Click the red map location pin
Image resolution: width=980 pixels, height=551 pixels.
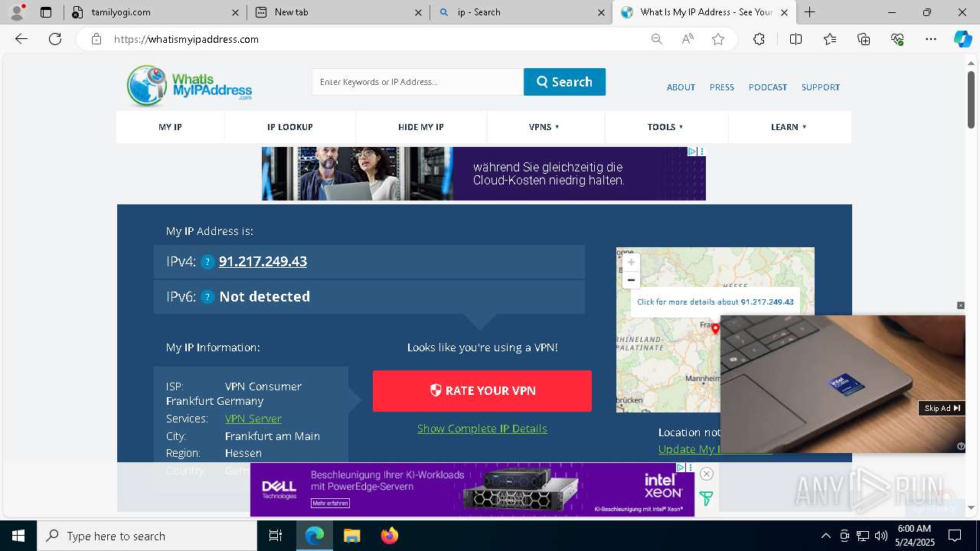pyautogui.click(x=716, y=329)
